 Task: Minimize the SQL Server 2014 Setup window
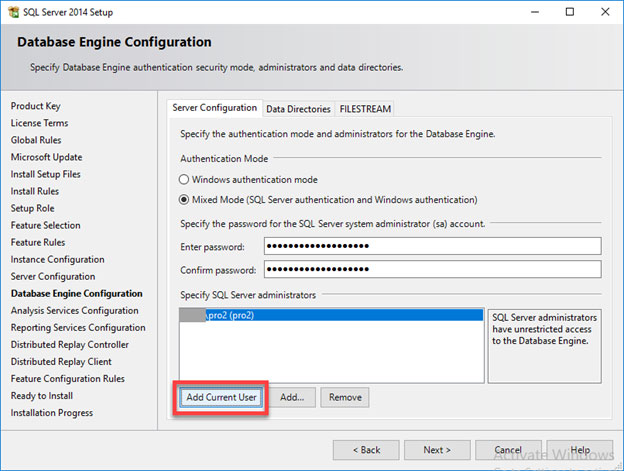tap(535, 12)
